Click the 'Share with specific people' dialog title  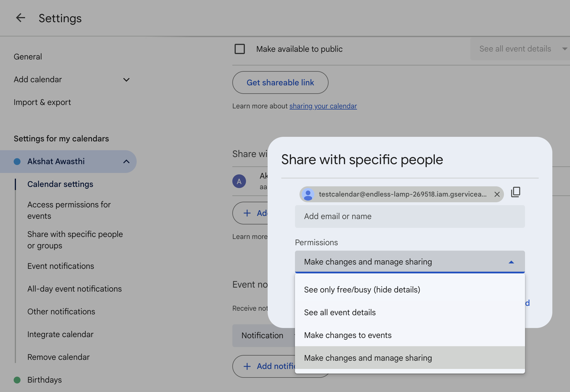362,160
